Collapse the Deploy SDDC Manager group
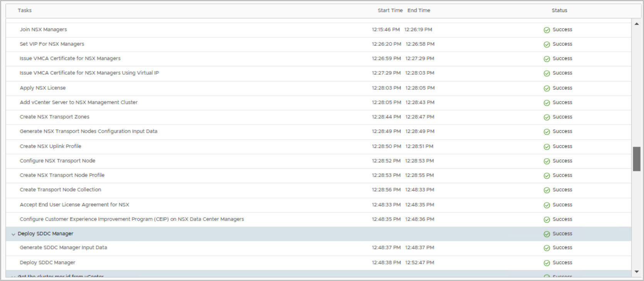The width and height of the screenshot is (644, 281). [13, 234]
